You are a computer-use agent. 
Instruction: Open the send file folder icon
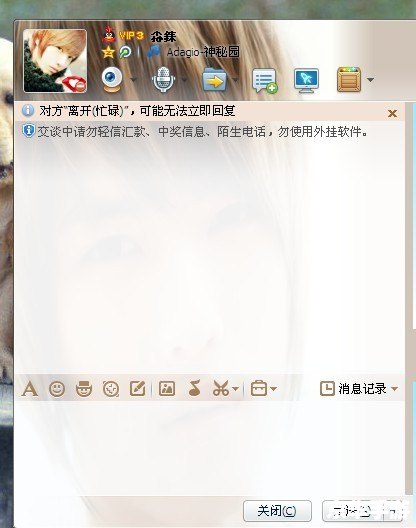coord(214,79)
